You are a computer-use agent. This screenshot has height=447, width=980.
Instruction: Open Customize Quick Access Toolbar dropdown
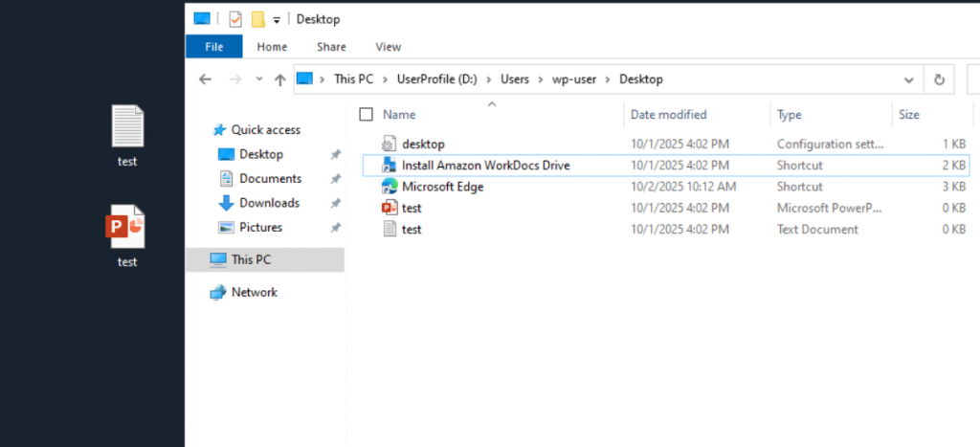(x=277, y=19)
